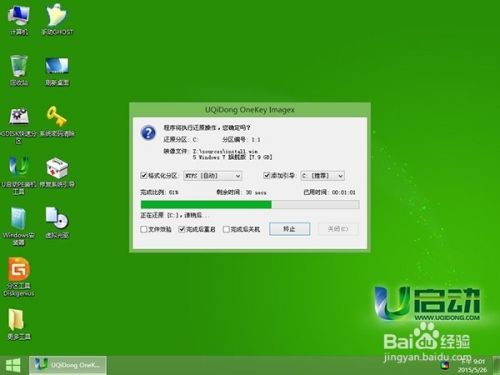Screen dimensions: 500x375
Task: Open the C: [推荐] boot drive dropdown
Action: pos(322,176)
